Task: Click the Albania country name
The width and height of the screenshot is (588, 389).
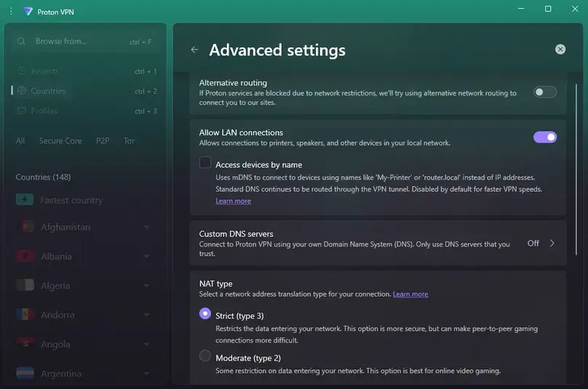Action: 56,257
